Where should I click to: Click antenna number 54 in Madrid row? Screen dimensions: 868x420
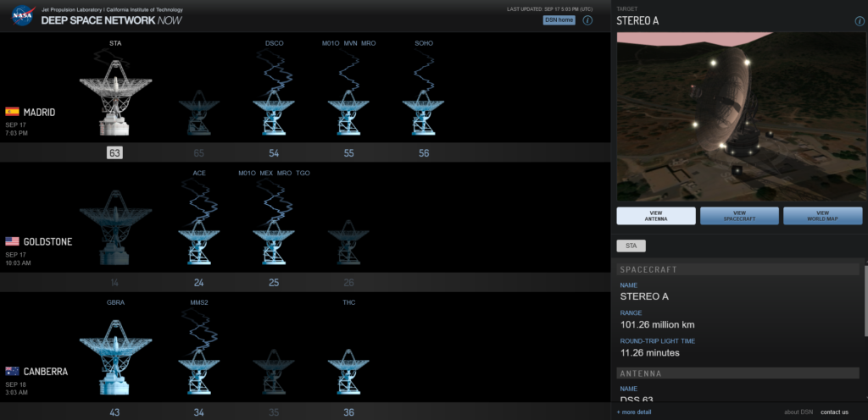click(x=274, y=153)
